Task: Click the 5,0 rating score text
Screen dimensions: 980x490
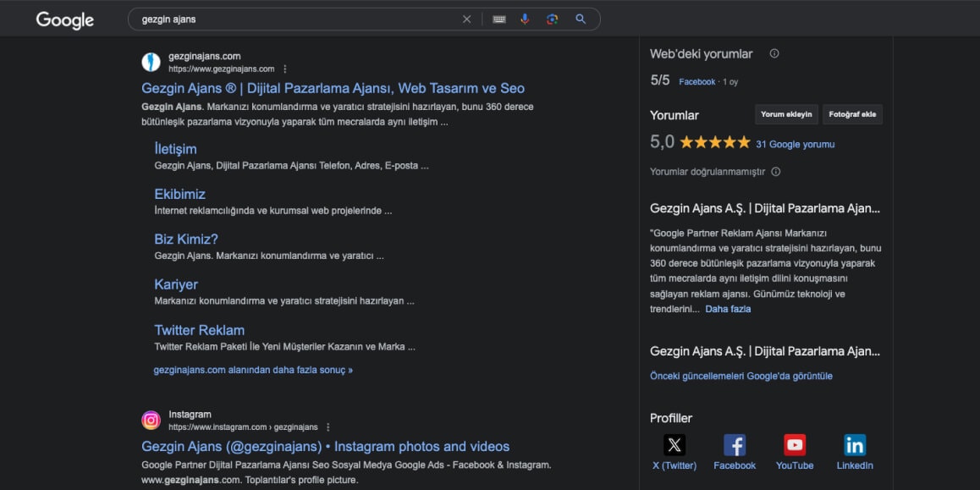Action: click(662, 142)
